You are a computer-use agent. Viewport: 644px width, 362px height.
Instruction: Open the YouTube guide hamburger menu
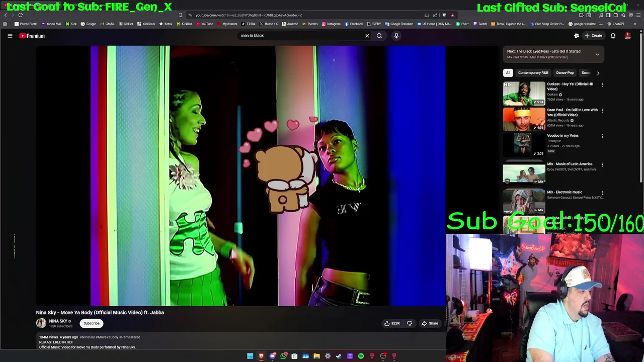tap(10, 36)
